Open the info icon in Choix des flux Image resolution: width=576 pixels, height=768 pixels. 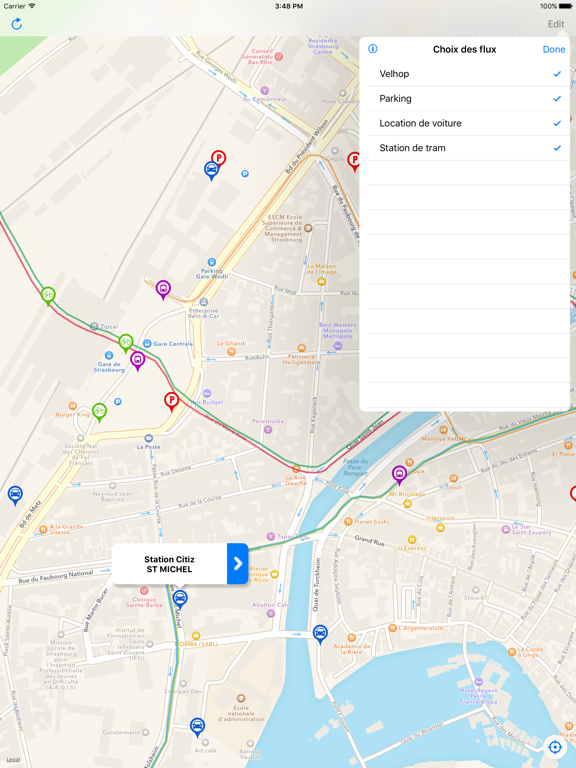[x=373, y=48]
